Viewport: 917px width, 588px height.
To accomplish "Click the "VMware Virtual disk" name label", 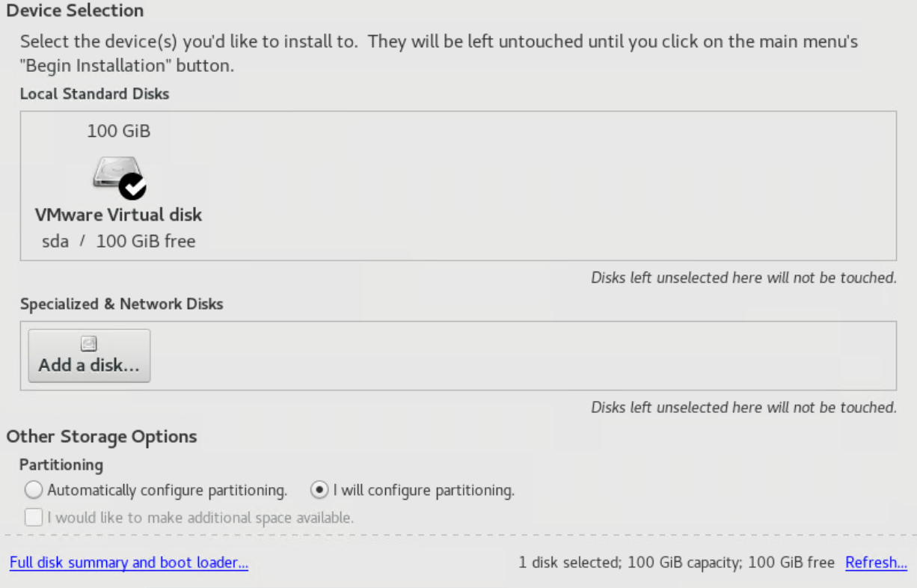I will pos(118,215).
